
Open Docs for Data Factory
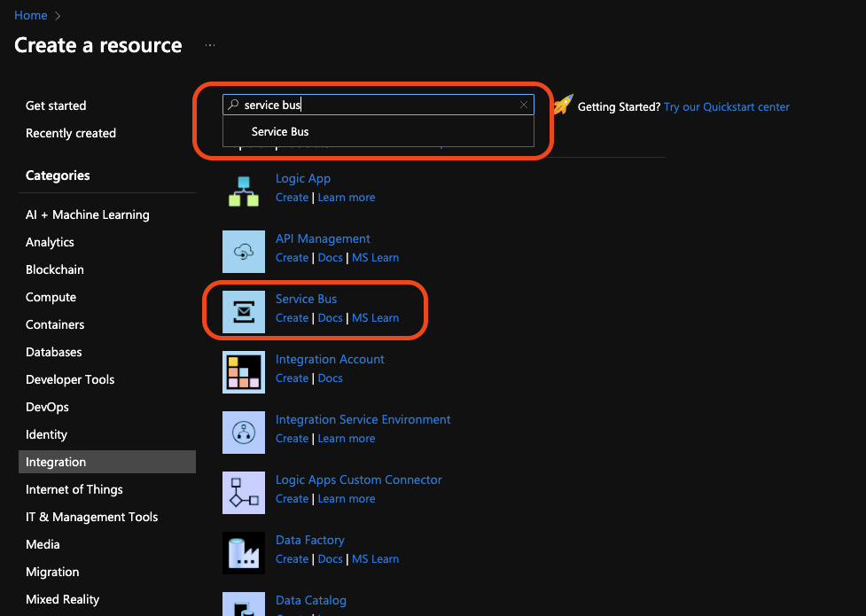(331, 558)
